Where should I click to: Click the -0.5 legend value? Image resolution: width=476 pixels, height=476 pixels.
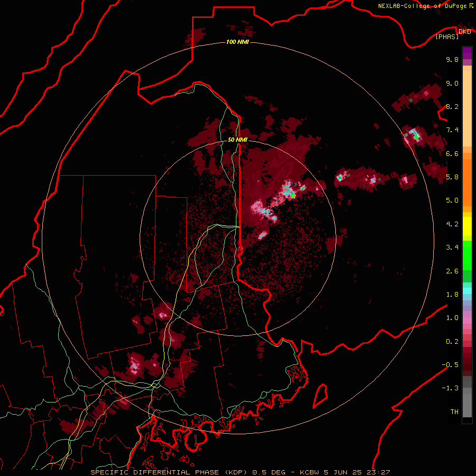coord(450,365)
